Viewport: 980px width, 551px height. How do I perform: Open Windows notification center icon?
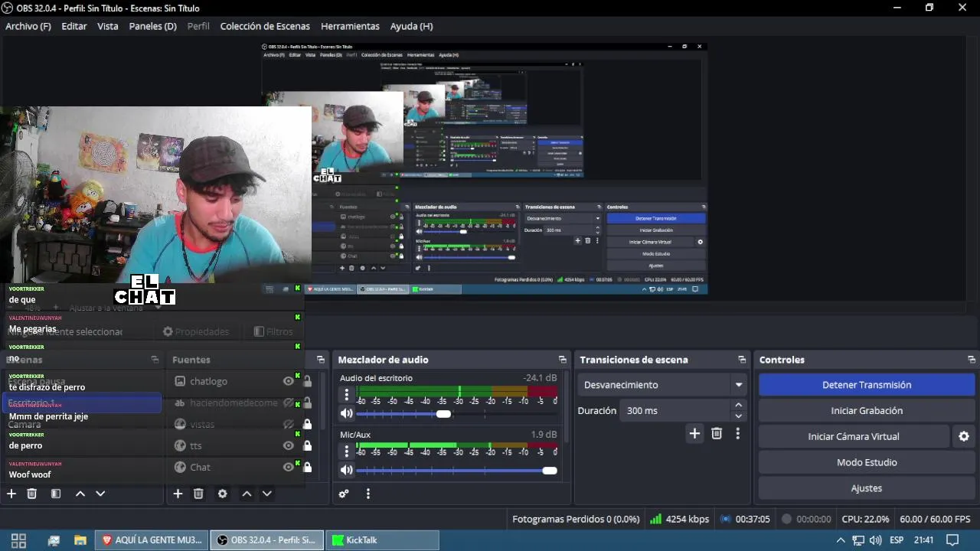[x=952, y=540]
